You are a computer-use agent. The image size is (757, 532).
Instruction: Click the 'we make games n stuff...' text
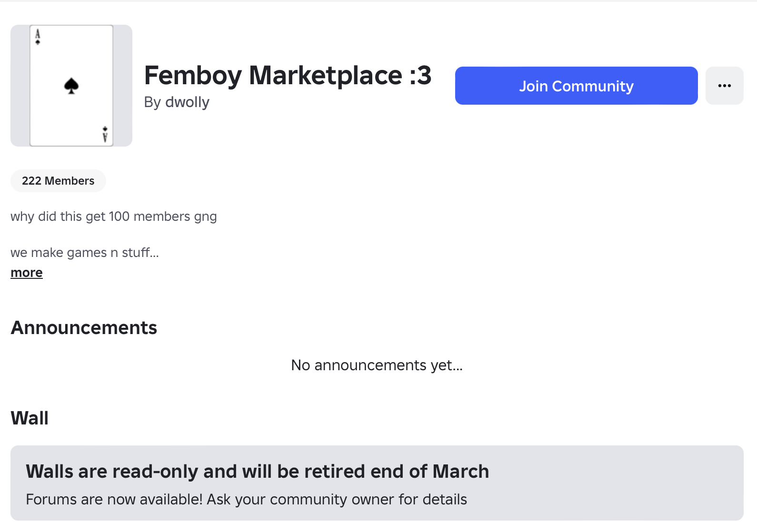pos(84,253)
